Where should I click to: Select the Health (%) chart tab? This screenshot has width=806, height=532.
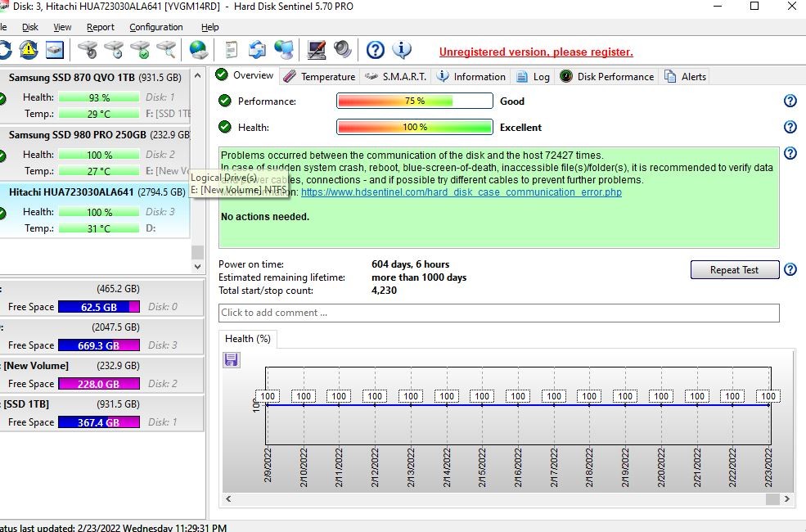(248, 339)
